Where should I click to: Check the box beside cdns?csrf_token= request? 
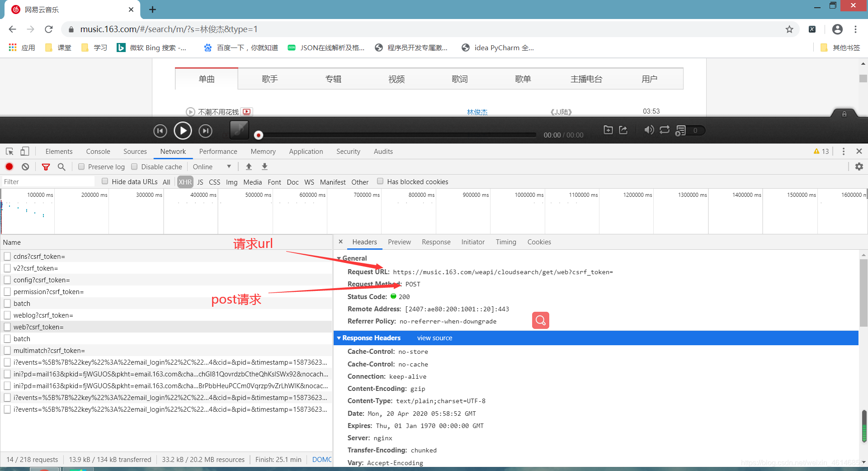pyautogui.click(x=7, y=256)
